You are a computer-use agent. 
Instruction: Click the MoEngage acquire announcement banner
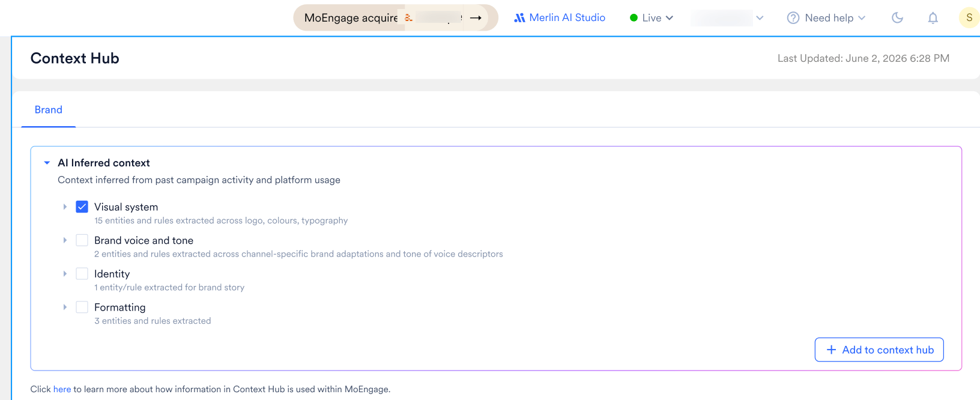point(395,18)
